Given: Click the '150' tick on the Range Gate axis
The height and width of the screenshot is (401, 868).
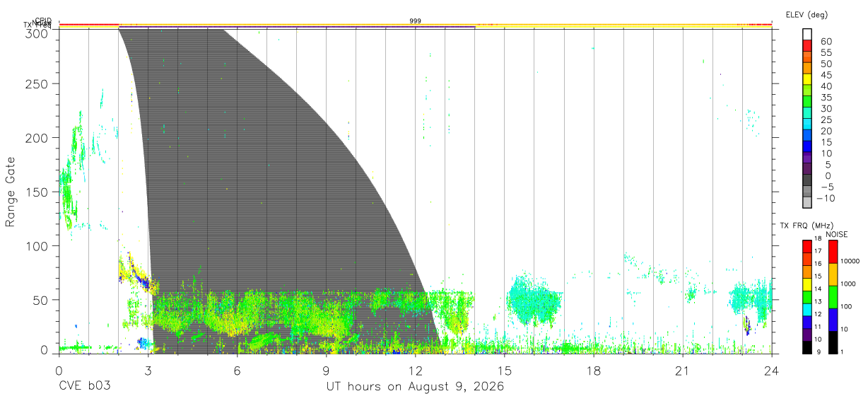Looking at the screenshot, I should 37,192.
